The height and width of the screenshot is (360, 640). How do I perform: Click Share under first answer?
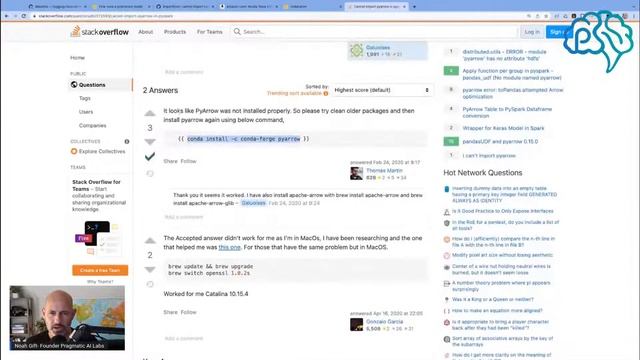(x=170, y=161)
